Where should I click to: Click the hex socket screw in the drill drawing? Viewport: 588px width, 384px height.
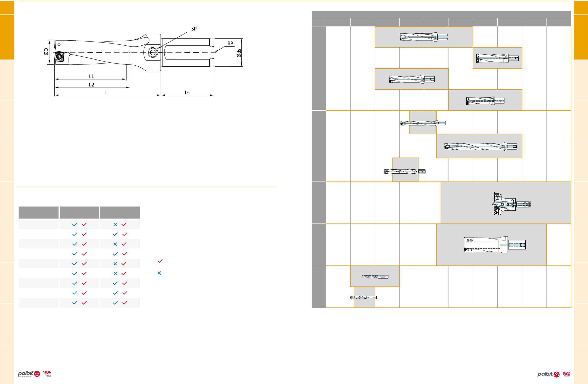(153, 52)
